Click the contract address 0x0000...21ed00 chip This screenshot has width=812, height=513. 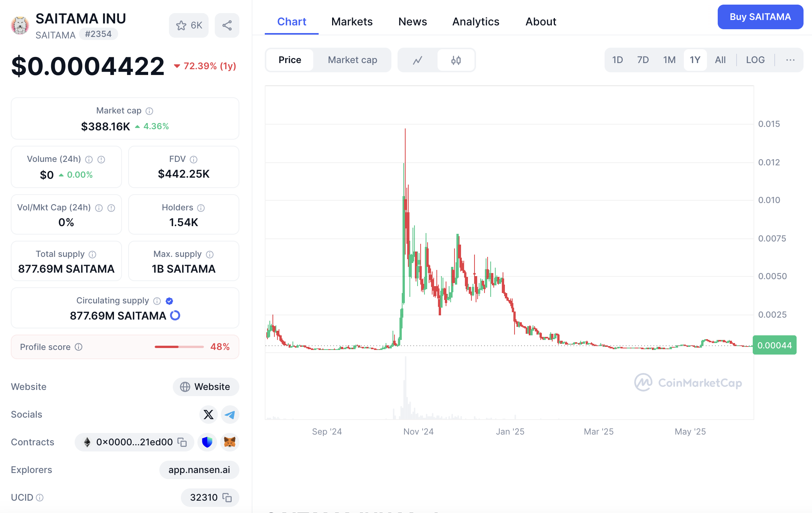(x=134, y=442)
